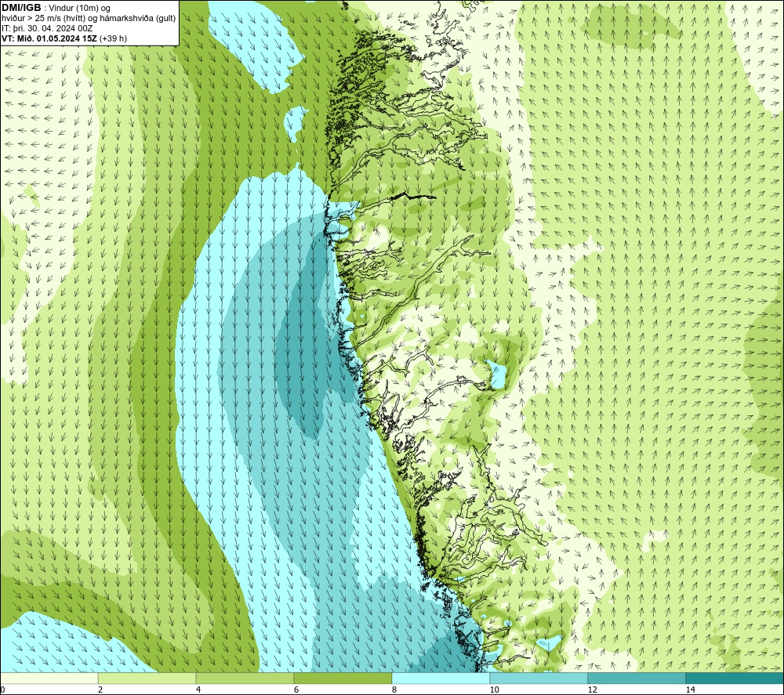Click the '14' legend scale label
The height and width of the screenshot is (695, 784).
pos(690,690)
